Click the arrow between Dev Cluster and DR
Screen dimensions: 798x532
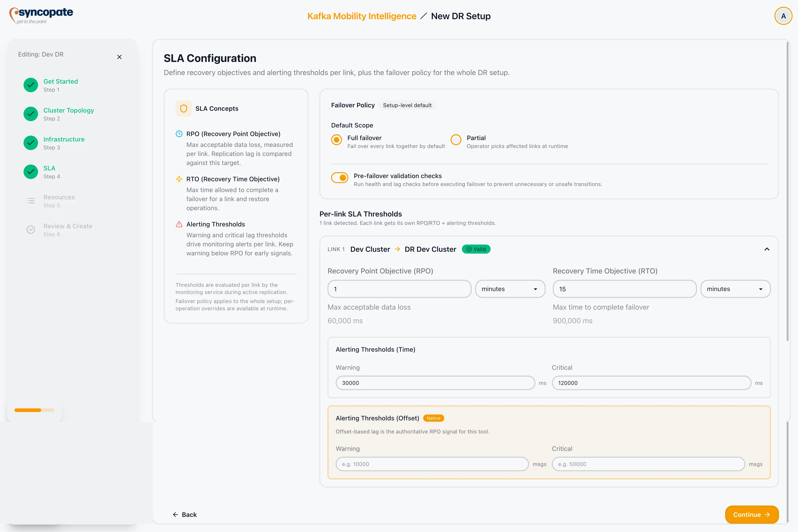click(x=397, y=249)
